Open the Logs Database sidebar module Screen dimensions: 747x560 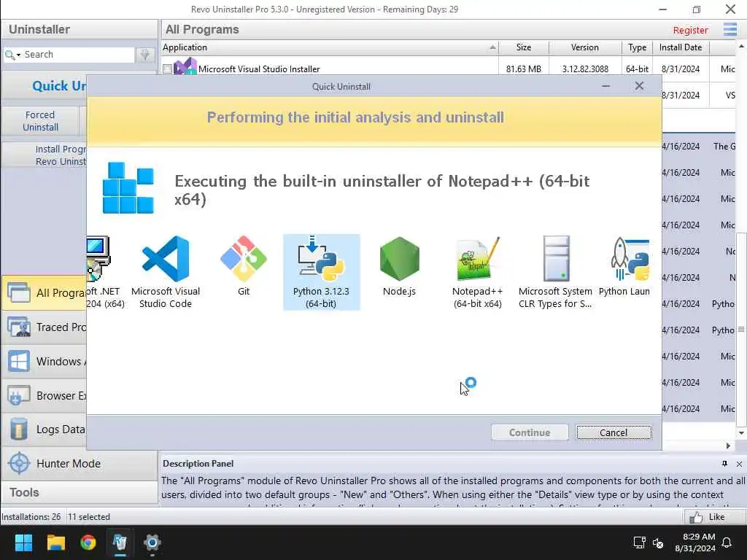[x=44, y=429]
